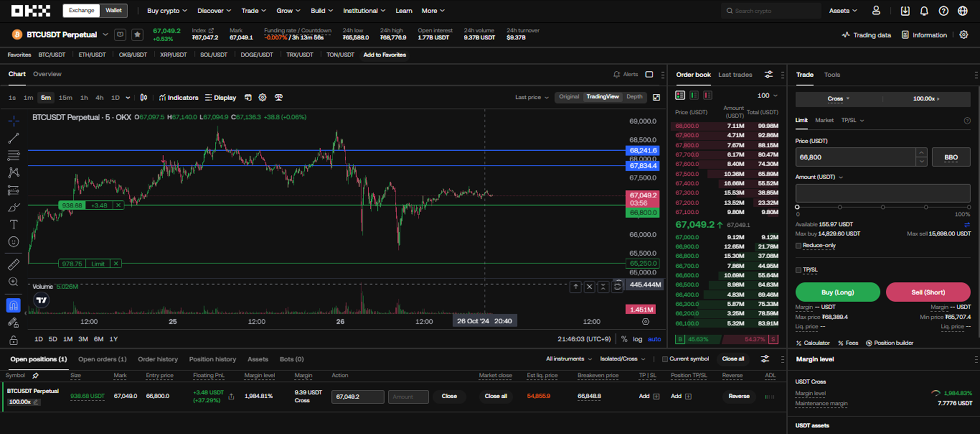The image size is (980, 434).
Task: Open the positions table settings icon
Action: click(x=765, y=359)
